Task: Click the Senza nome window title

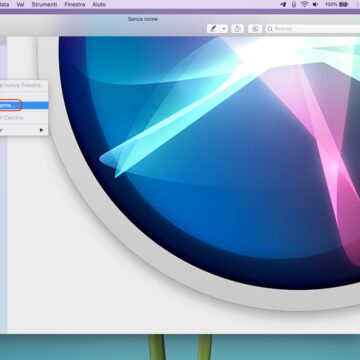Action: [143, 19]
